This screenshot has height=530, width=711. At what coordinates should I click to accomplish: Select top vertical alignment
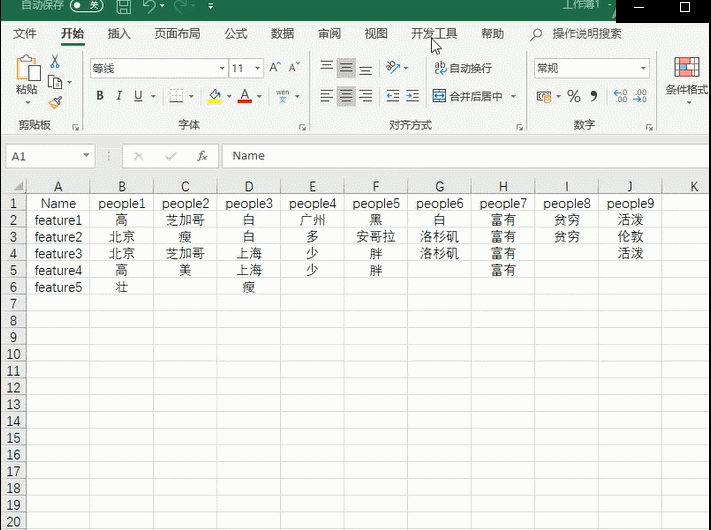click(326, 68)
